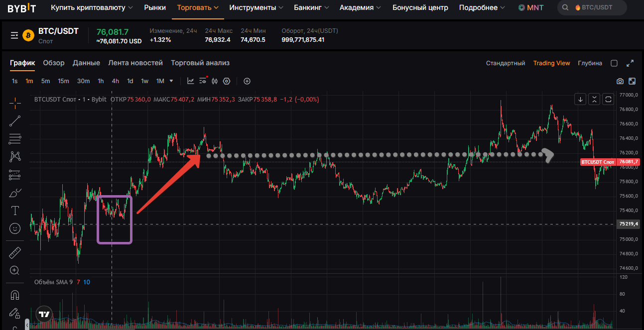644x330 pixels.
Task: Click the MNT token icon
Action: [521, 8]
